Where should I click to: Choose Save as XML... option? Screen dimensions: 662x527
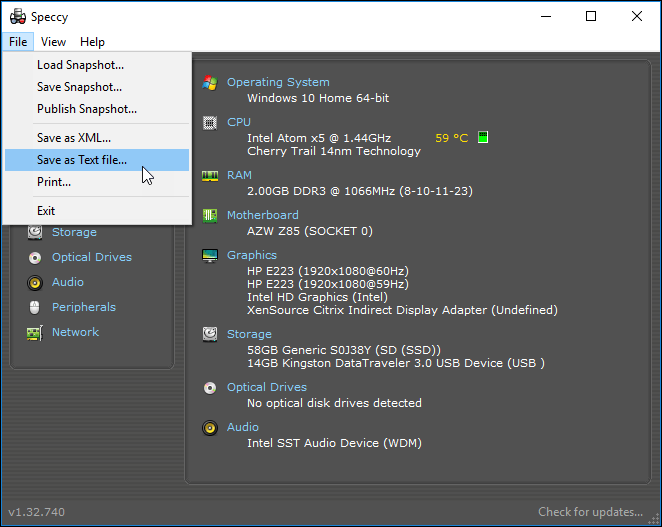click(97, 138)
